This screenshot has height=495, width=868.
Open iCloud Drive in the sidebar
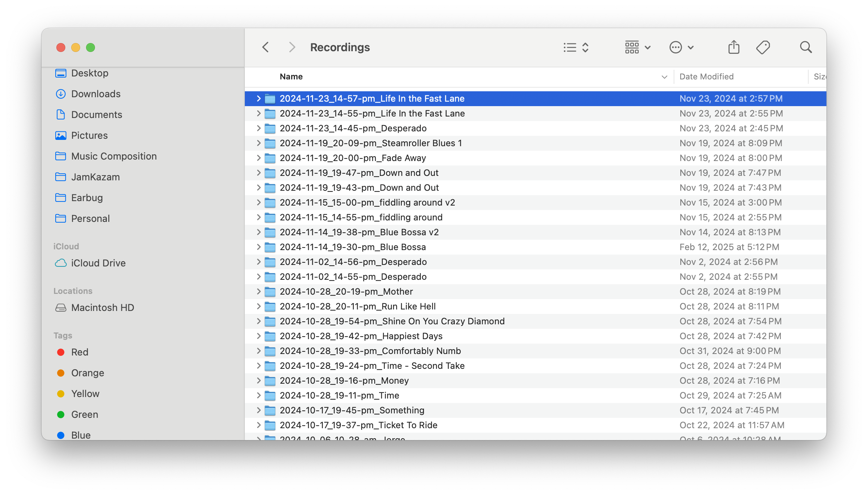[98, 263]
